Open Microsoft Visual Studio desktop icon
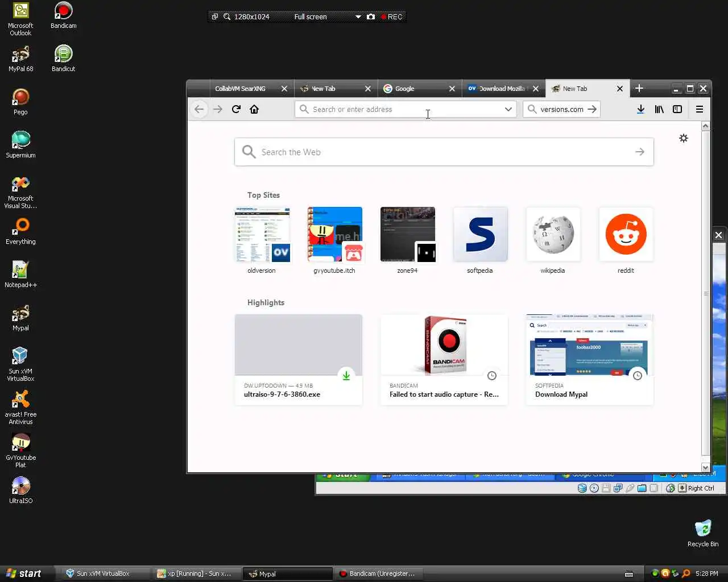728x582 pixels. point(20,193)
